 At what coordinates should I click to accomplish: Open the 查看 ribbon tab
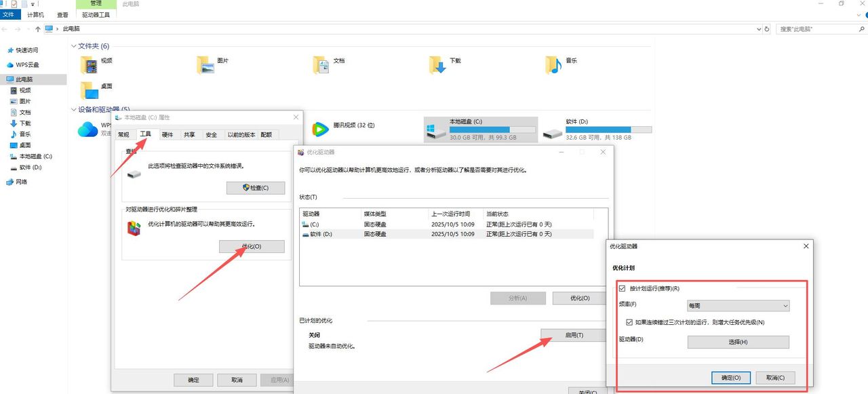[62, 14]
